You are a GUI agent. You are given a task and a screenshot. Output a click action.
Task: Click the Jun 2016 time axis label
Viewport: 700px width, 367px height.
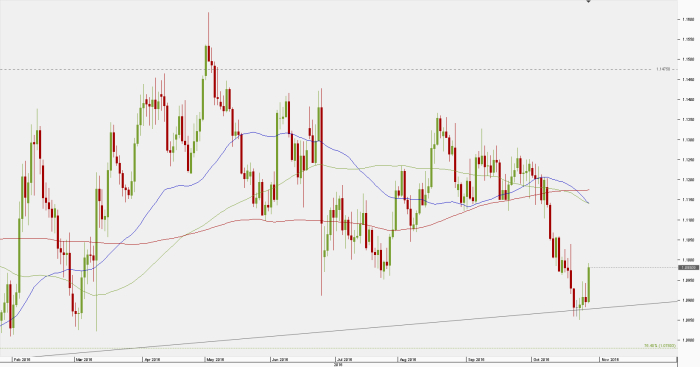pyautogui.click(x=280, y=359)
